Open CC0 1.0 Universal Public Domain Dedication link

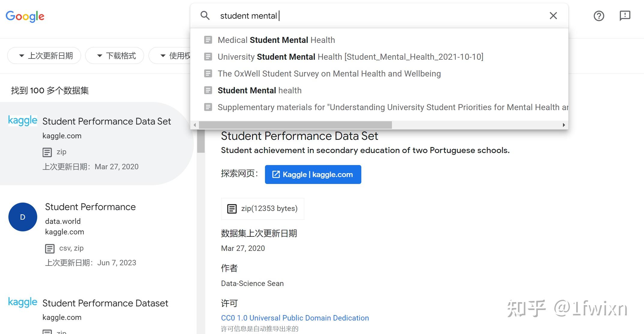click(295, 318)
